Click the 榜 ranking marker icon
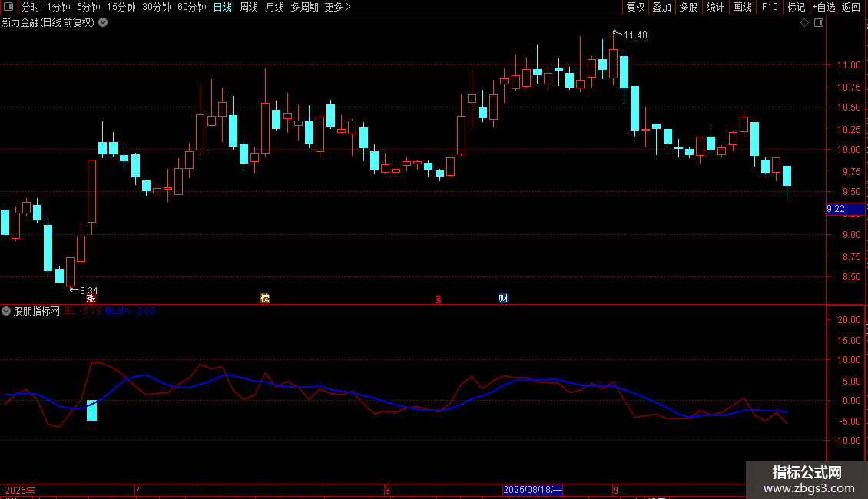This screenshot has width=868, height=499. click(x=264, y=299)
